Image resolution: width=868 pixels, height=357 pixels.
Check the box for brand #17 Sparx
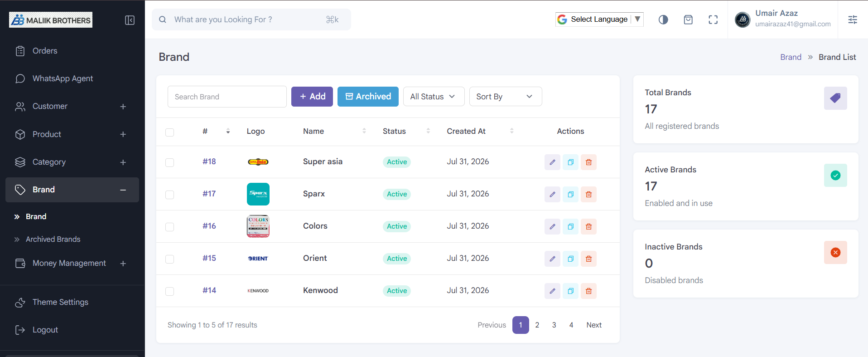tap(169, 195)
